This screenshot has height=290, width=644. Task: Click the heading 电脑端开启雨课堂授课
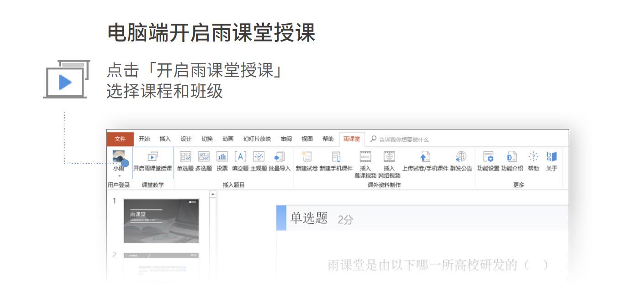[x=211, y=33]
